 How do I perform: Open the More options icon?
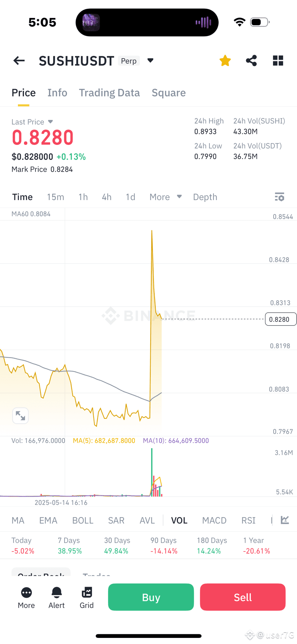26,598
